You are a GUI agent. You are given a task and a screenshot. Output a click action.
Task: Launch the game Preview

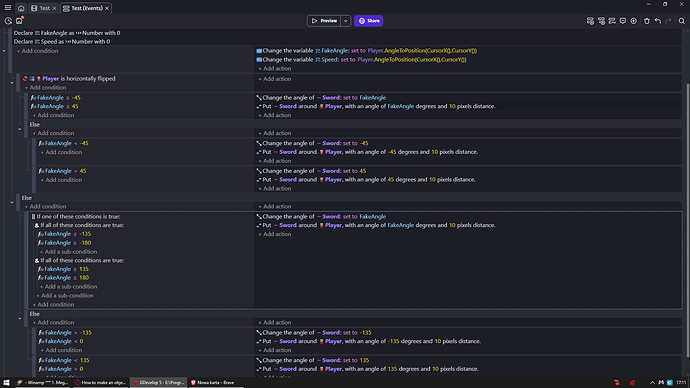[324, 21]
